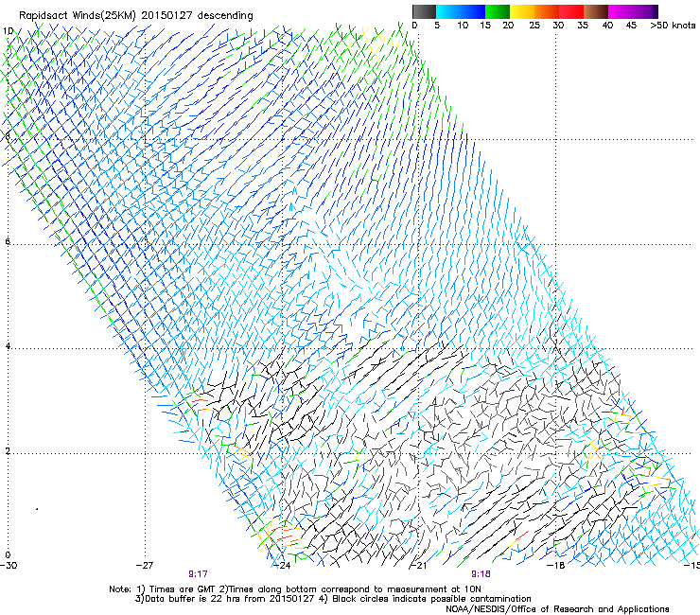Click the purple '9:18' time label

click(481, 574)
